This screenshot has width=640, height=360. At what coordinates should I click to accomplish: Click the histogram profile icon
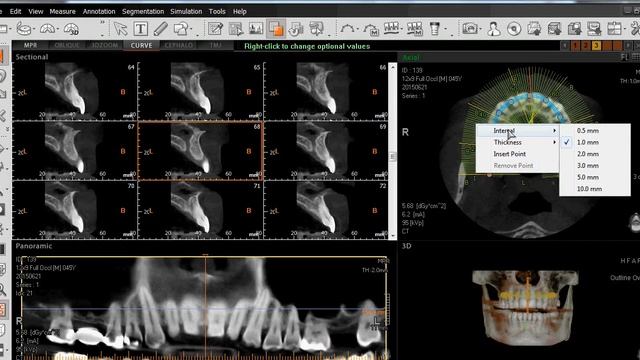pos(256,29)
